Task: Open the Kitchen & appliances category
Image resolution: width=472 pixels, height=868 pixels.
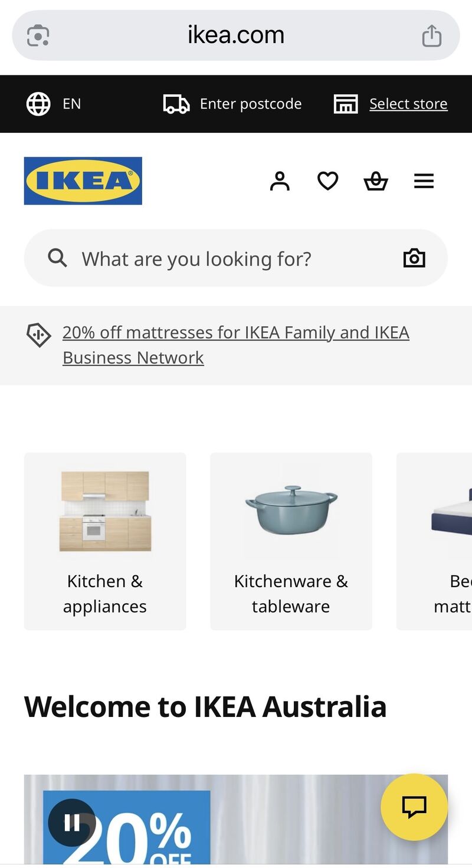Action: pos(105,541)
